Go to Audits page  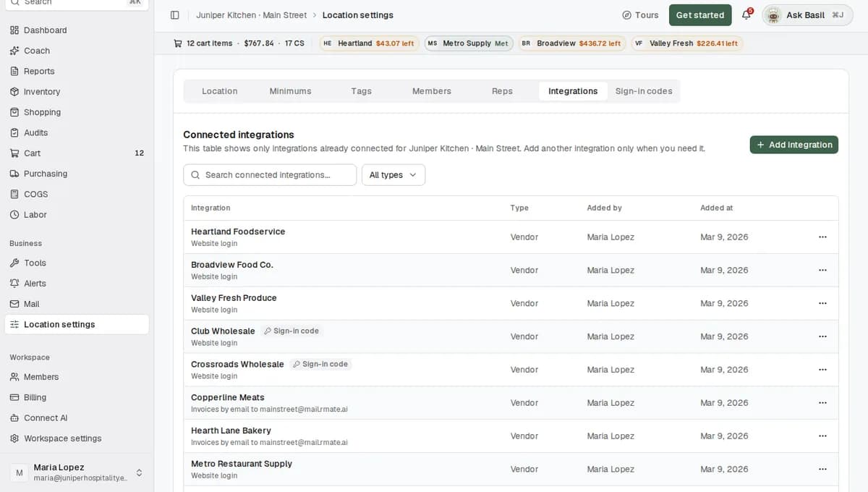click(77, 132)
